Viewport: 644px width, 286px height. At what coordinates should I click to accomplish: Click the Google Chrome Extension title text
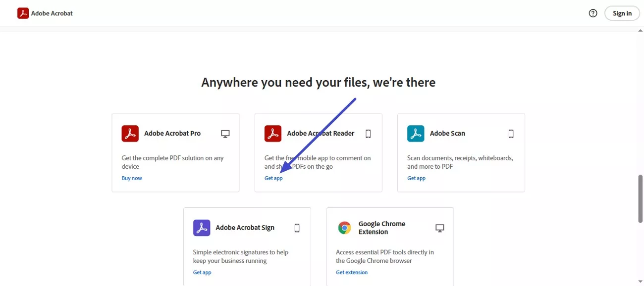pyautogui.click(x=382, y=228)
